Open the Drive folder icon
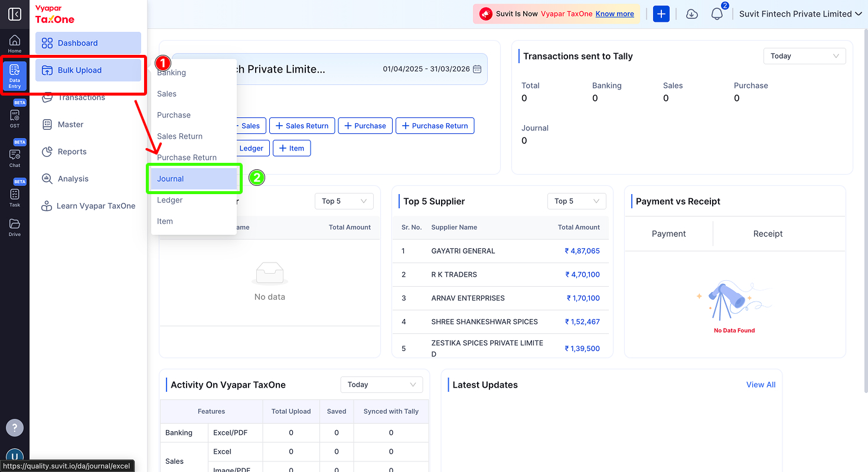Viewport: 868px width, 472px height. click(x=15, y=227)
